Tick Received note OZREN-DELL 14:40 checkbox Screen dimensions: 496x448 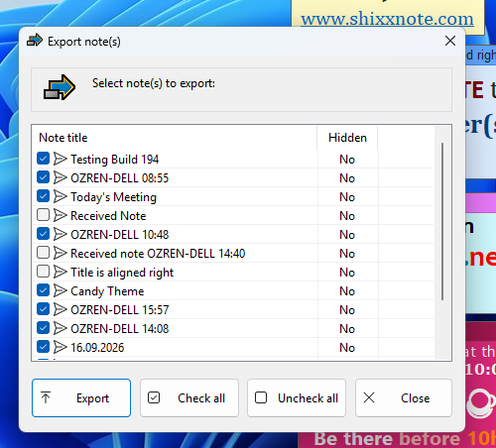43,253
